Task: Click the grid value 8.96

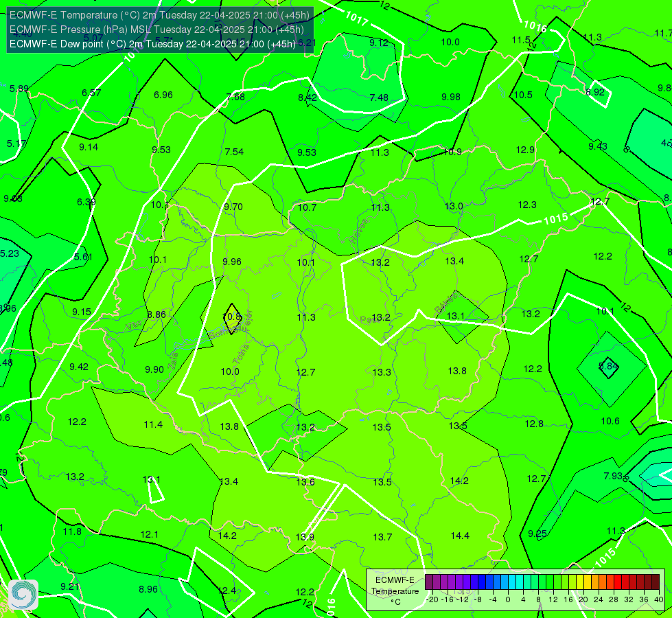Action: coord(148,589)
